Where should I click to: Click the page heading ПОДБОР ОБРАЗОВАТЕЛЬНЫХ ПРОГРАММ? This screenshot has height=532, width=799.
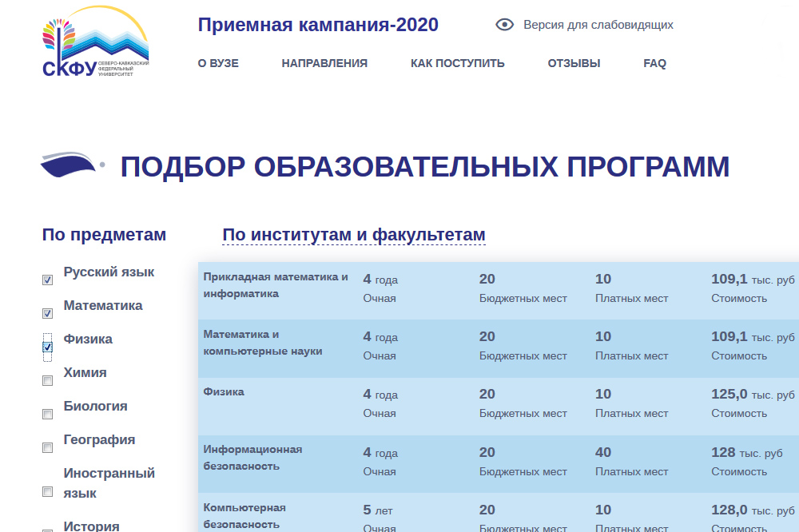pos(425,167)
